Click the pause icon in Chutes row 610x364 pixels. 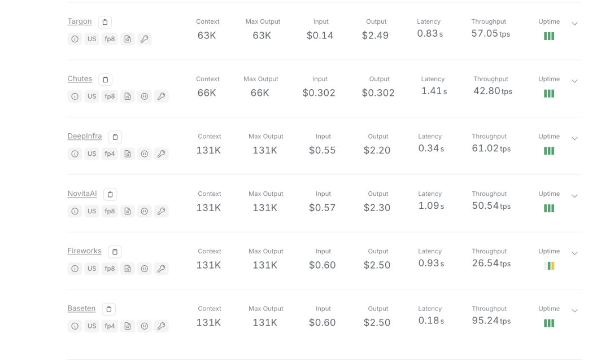point(145,97)
